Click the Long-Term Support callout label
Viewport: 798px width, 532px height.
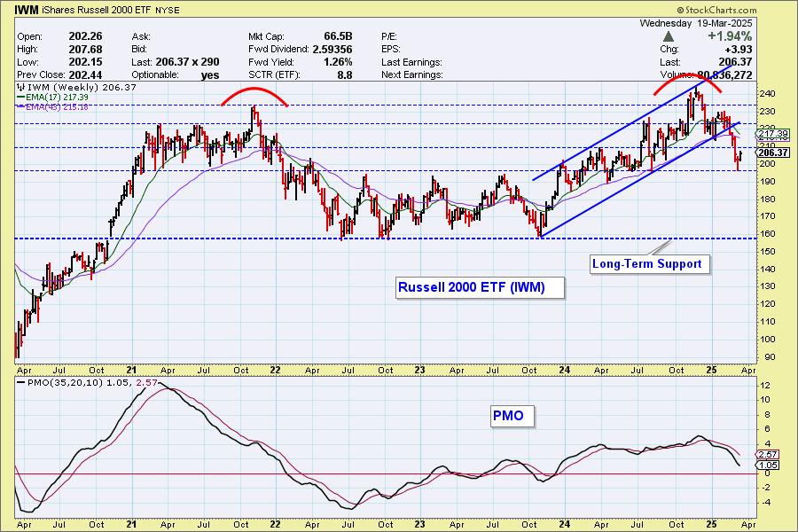649,263
